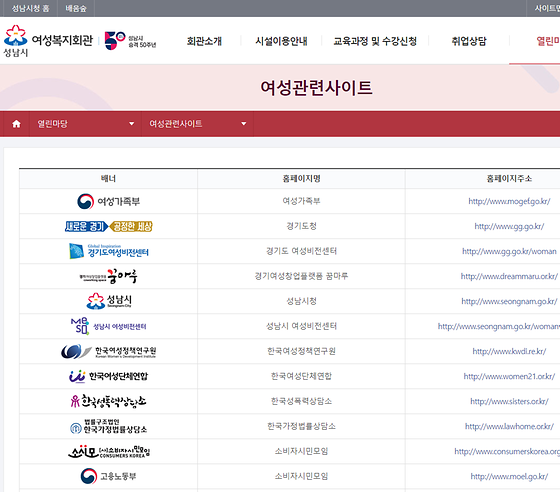
Task: Click the 한국여성단체연합 banner logo
Action: (x=109, y=376)
